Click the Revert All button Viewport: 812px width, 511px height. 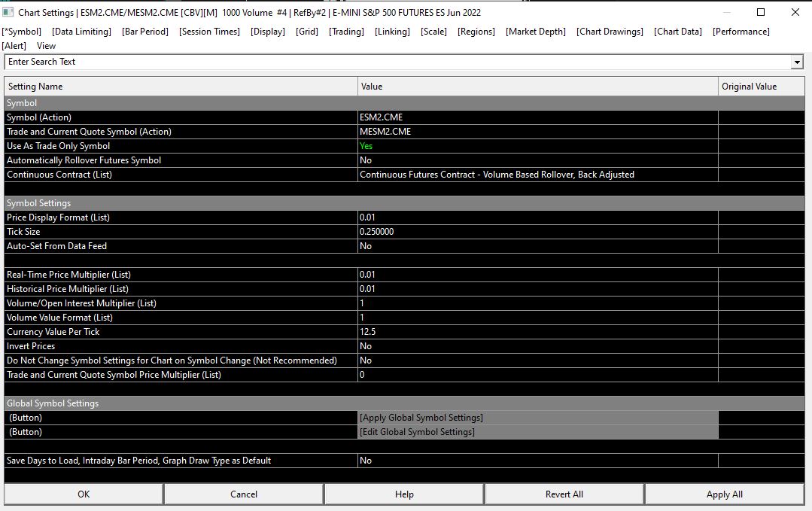coord(564,494)
